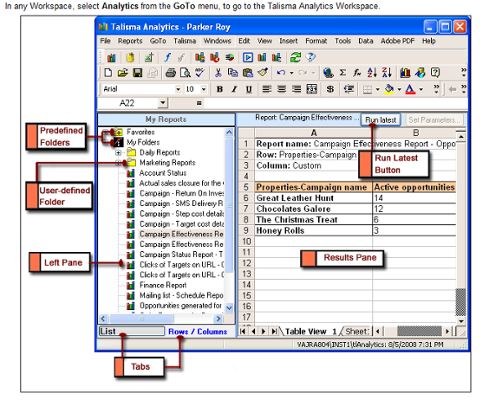
Task: Open the Fill Color dropdown arrow
Action: click(x=399, y=89)
